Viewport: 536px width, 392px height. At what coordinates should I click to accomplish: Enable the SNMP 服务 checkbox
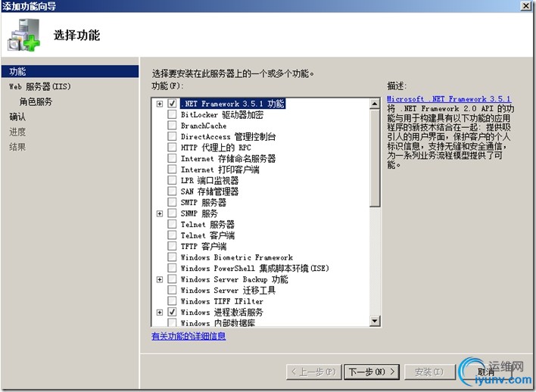172,213
